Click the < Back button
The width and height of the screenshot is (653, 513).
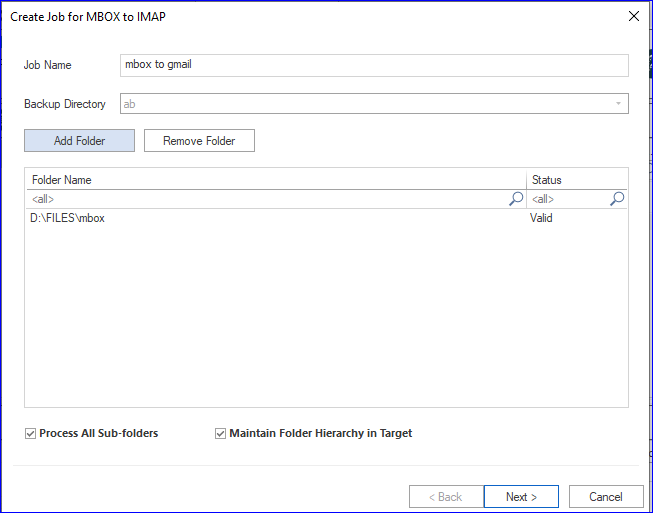(x=446, y=496)
